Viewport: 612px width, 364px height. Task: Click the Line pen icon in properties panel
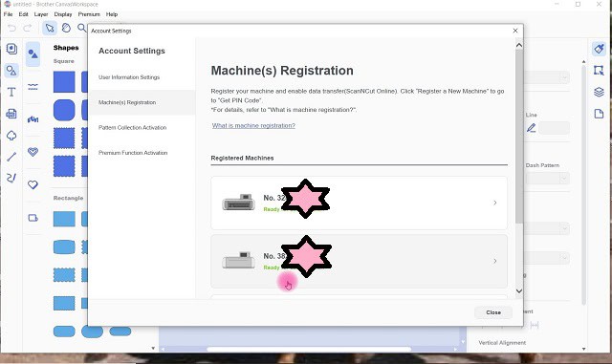(x=532, y=128)
